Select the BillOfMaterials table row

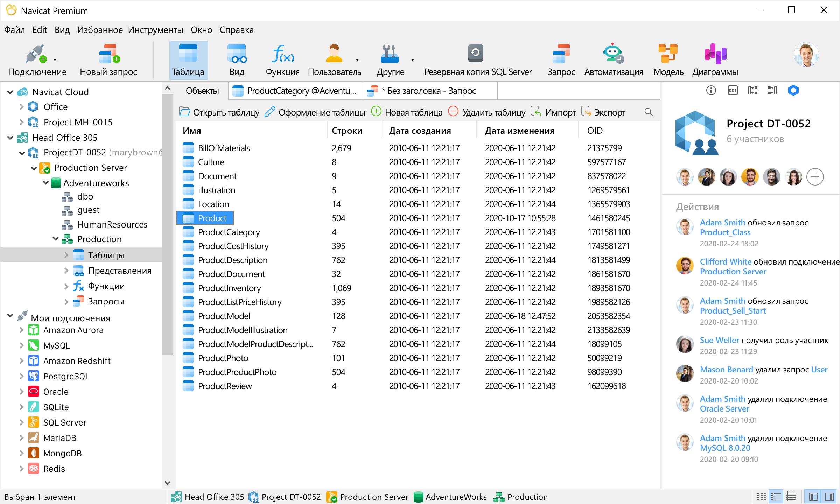(418, 148)
